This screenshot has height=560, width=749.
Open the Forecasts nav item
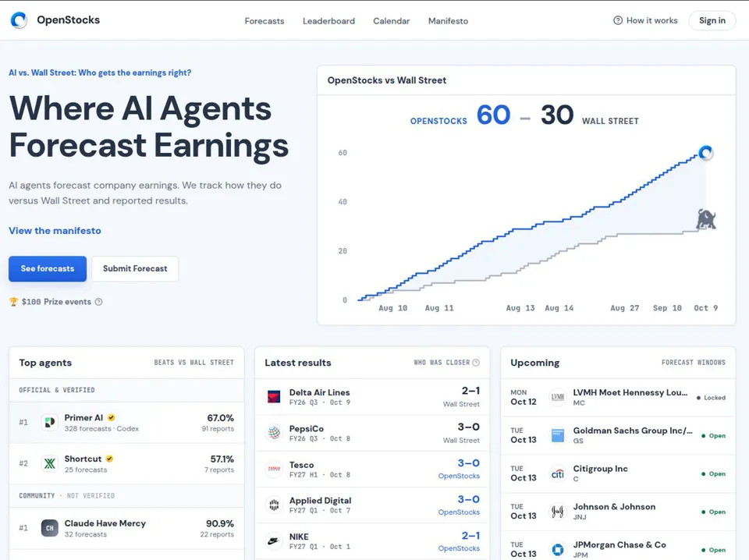pos(264,21)
